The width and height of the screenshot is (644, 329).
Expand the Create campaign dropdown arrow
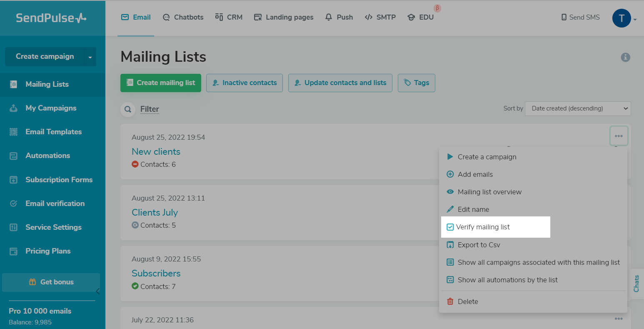(90, 57)
